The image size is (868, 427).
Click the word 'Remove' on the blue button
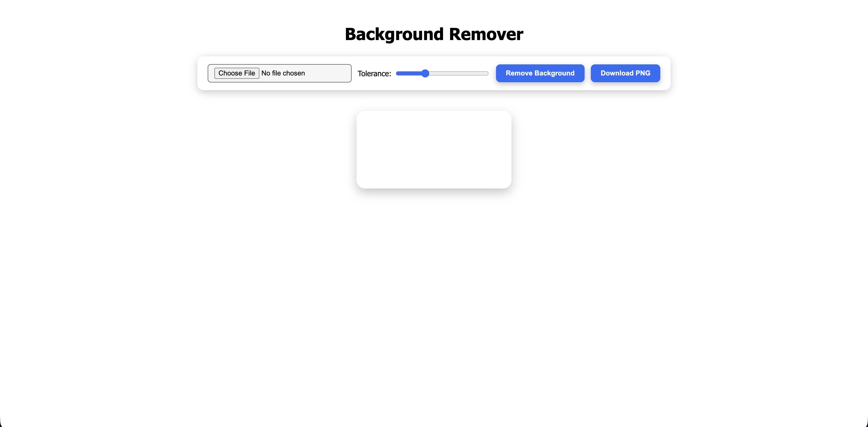[519, 73]
